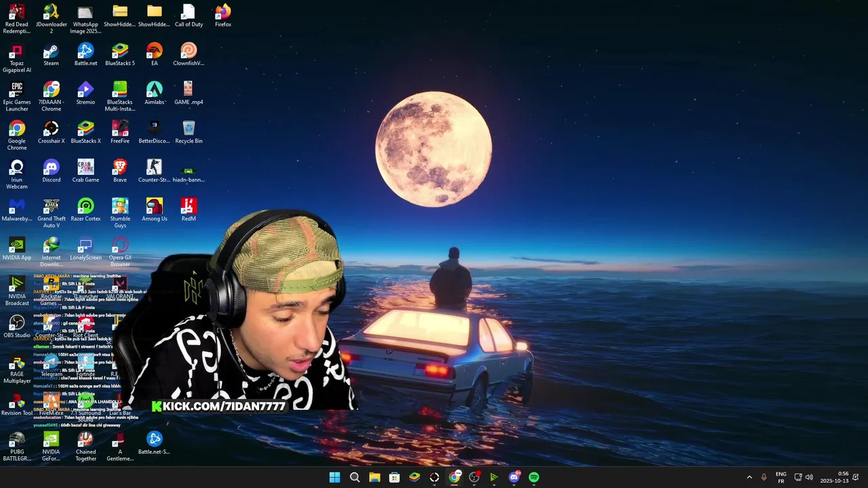Image resolution: width=868 pixels, height=488 pixels.
Task: Launch Discord from the desktop
Action: point(52,171)
